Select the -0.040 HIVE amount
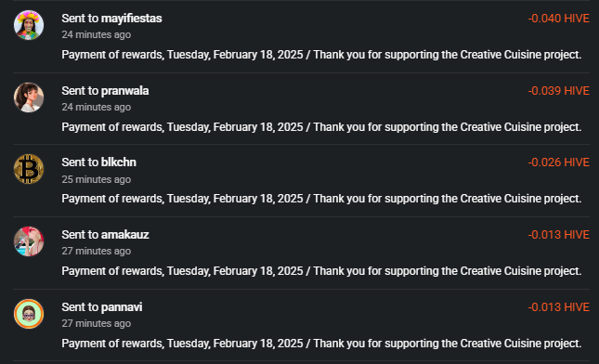Image resolution: width=599 pixels, height=364 pixels. 558,19
